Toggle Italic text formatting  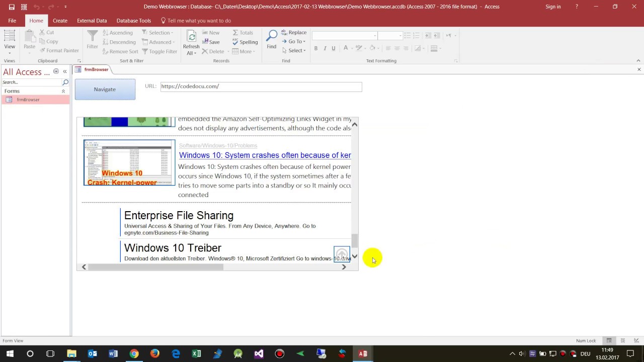coord(325,48)
